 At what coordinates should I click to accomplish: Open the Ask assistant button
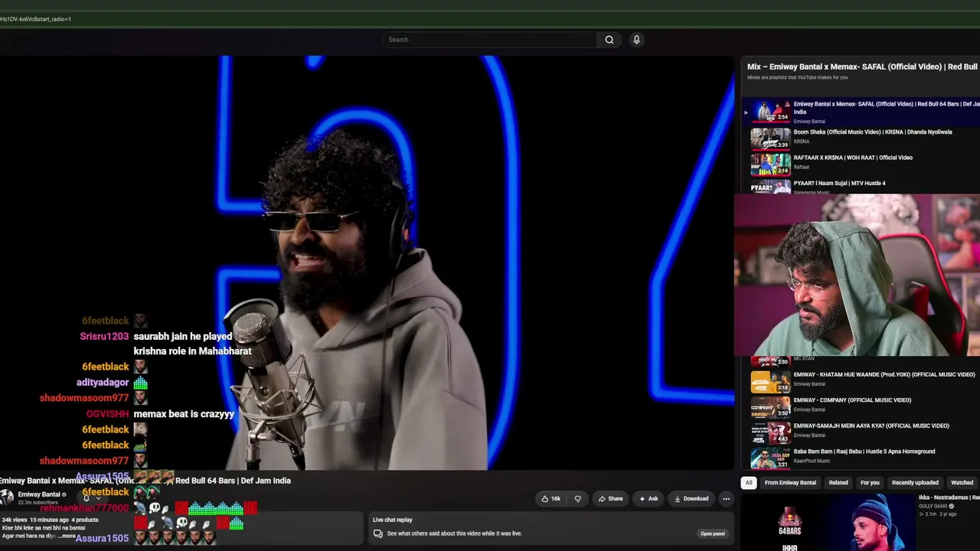[x=648, y=499]
